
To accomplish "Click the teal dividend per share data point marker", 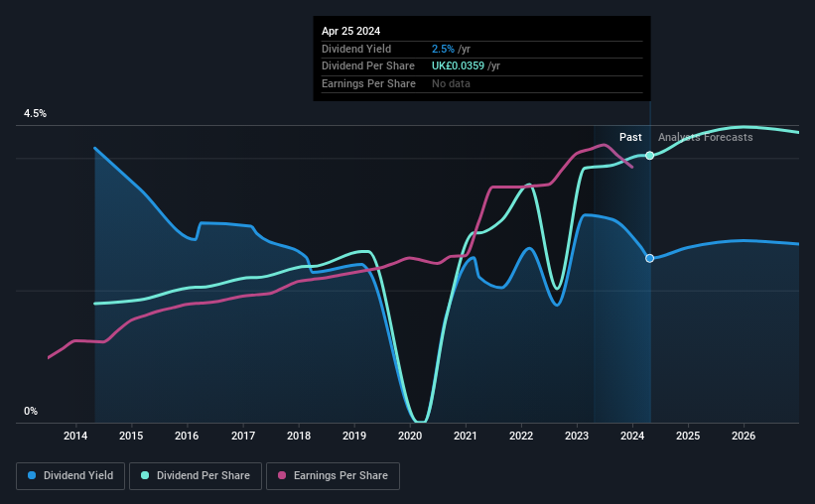I will [649, 156].
